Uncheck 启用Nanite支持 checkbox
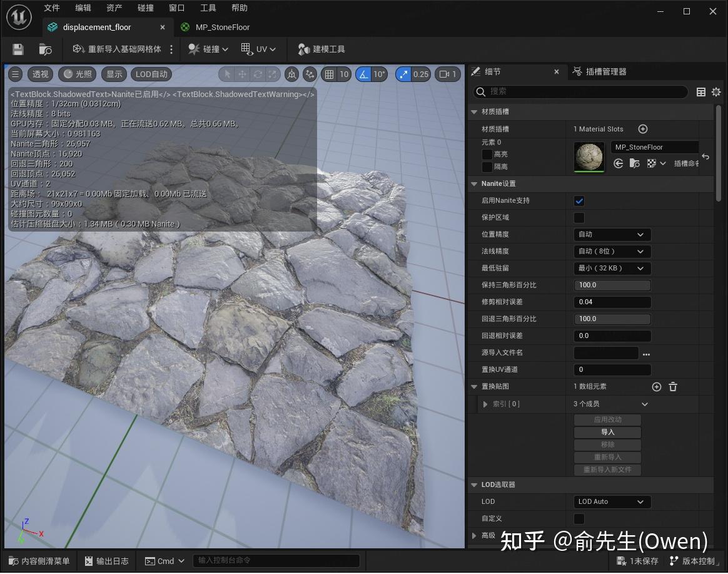 (579, 200)
